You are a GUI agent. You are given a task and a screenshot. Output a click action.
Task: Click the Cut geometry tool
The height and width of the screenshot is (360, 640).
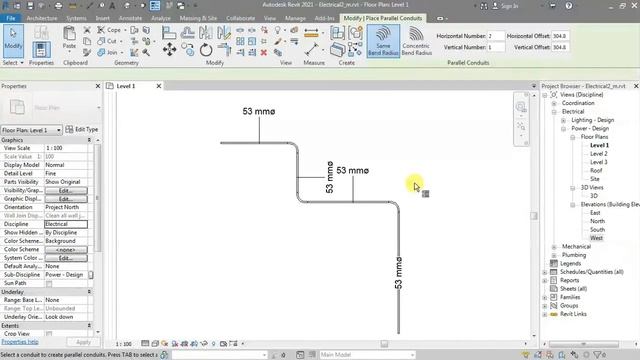coord(107,41)
